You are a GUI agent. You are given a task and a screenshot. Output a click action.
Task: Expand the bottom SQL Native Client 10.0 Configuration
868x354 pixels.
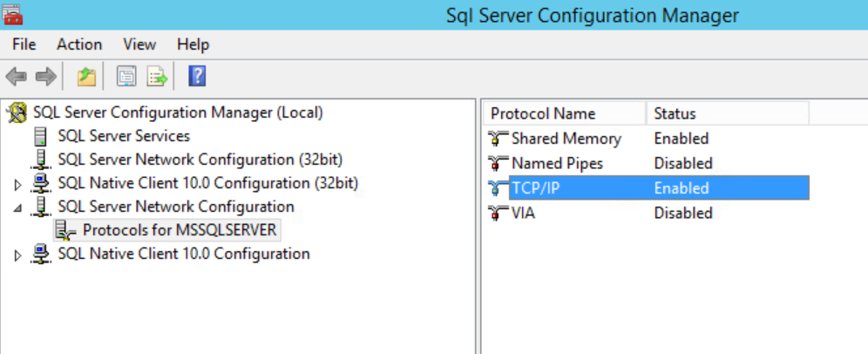(17, 255)
